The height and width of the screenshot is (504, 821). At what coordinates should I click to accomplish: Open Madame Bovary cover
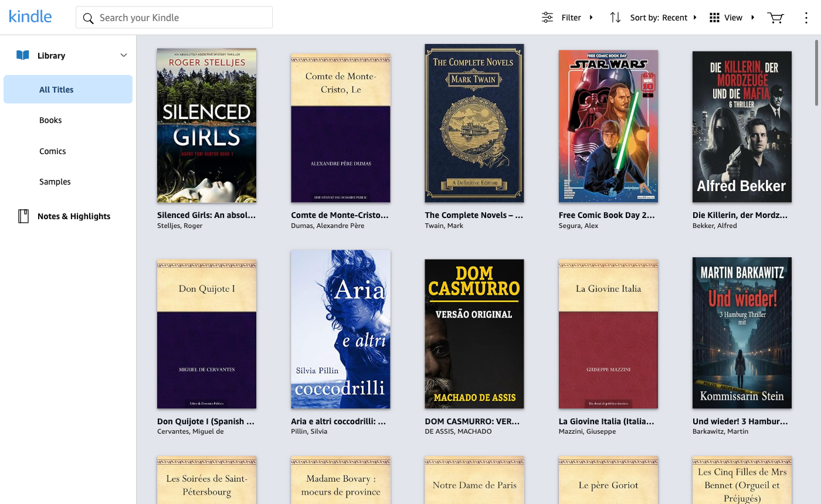[341, 480]
